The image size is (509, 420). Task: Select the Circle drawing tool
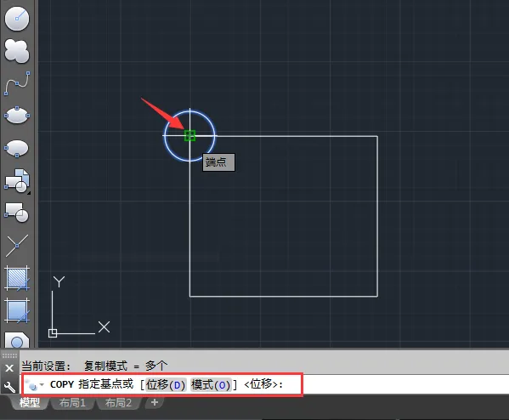click(x=17, y=19)
